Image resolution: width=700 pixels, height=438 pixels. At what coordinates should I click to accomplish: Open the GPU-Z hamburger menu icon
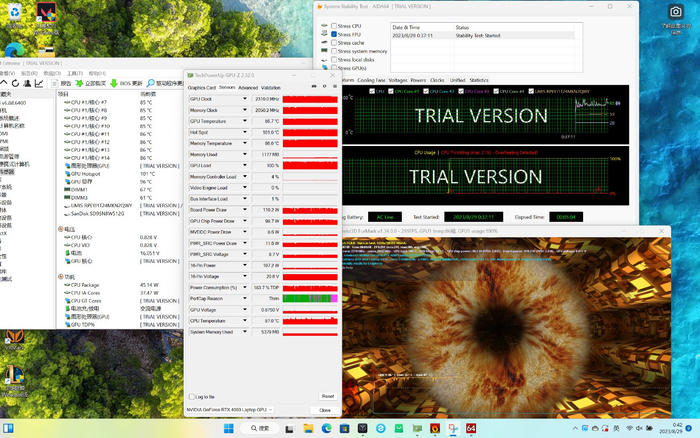(x=333, y=87)
